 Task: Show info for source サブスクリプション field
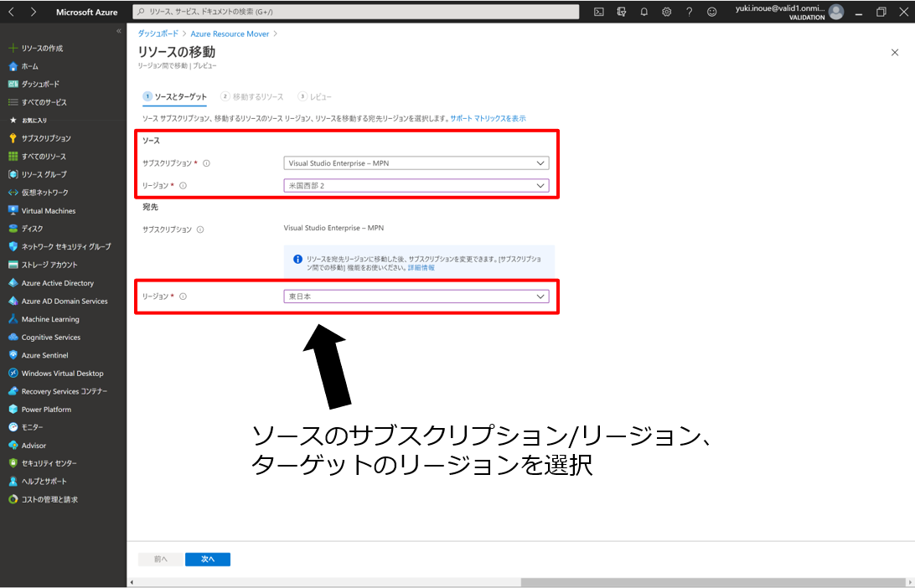coord(206,163)
